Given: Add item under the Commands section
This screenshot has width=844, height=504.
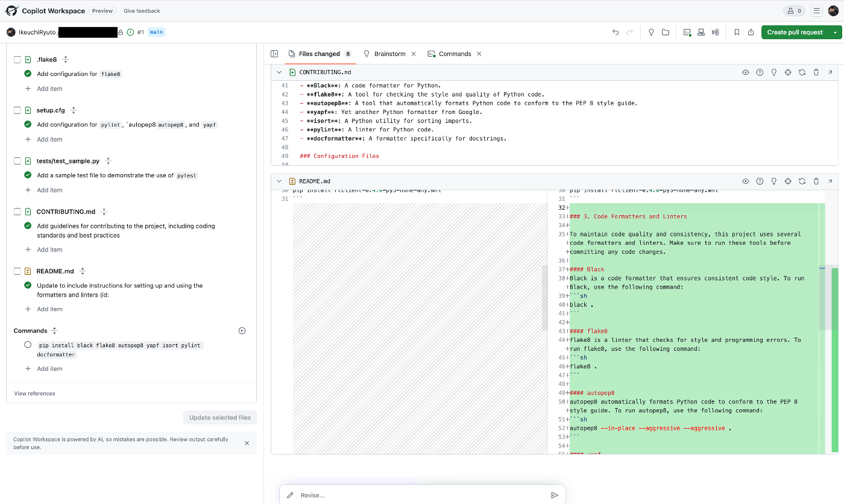Looking at the screenshot, I should pos(44,369).
